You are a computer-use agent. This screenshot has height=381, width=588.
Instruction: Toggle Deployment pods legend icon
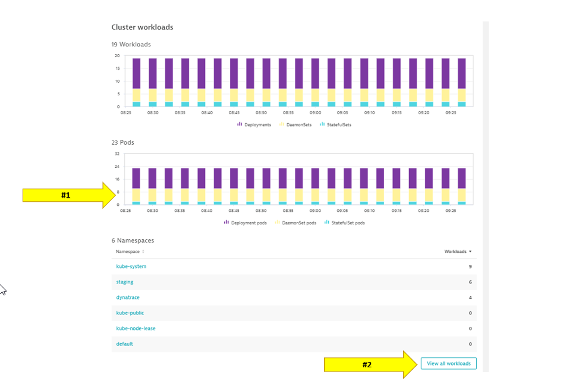coord(226,222)
